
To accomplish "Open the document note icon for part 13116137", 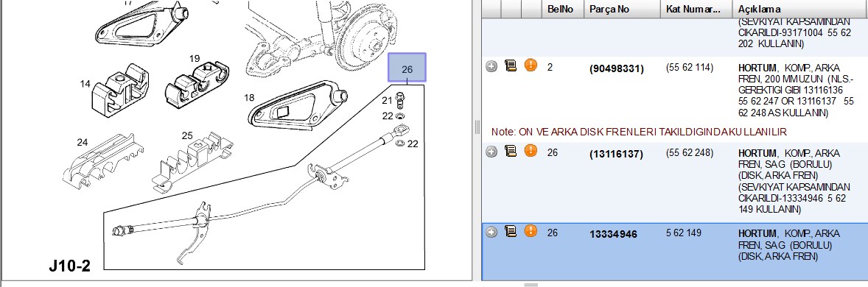I will [511, 151].
